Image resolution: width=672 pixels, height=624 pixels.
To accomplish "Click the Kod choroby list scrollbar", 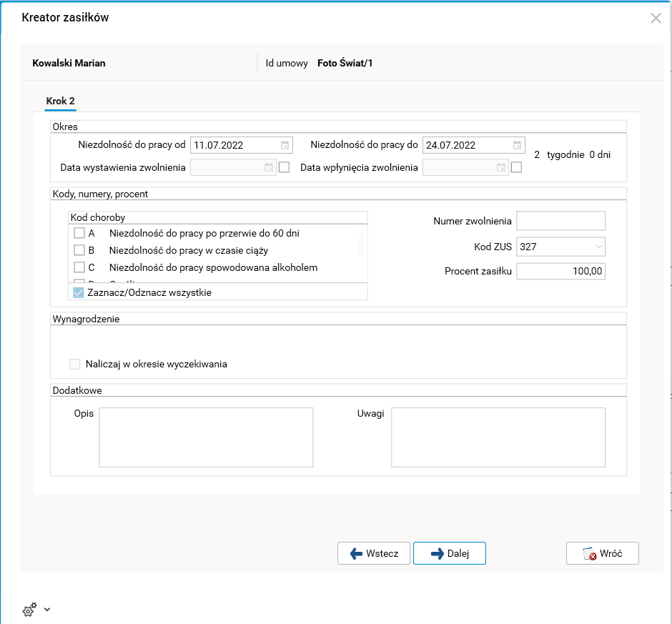I will tap(361, 246).
